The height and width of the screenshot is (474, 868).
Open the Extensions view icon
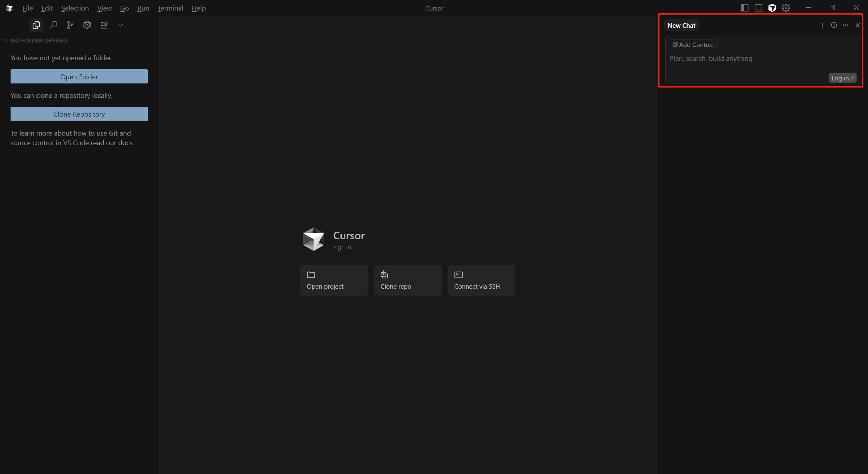(104, 25)
